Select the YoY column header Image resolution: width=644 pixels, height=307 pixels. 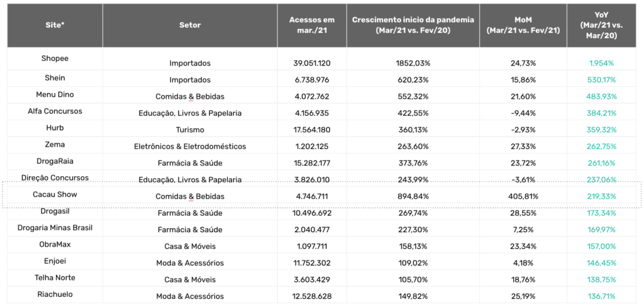[x=601, y=25]
